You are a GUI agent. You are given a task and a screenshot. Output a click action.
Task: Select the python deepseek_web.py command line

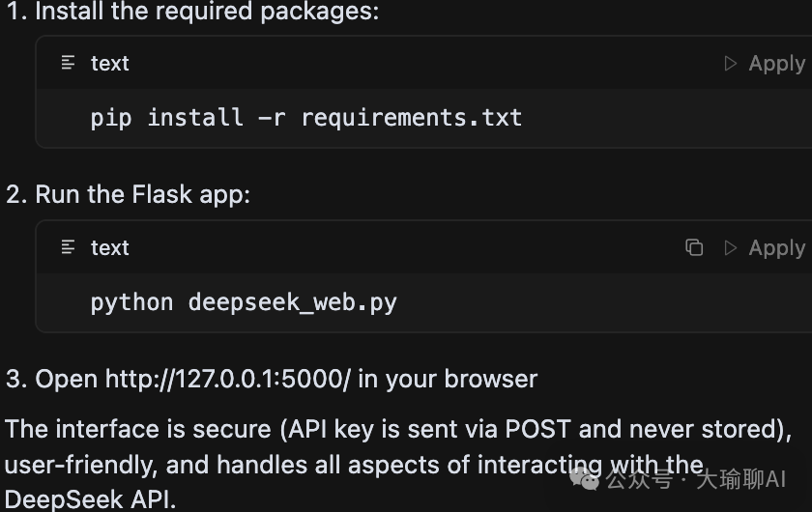click(x=244, y=302)
